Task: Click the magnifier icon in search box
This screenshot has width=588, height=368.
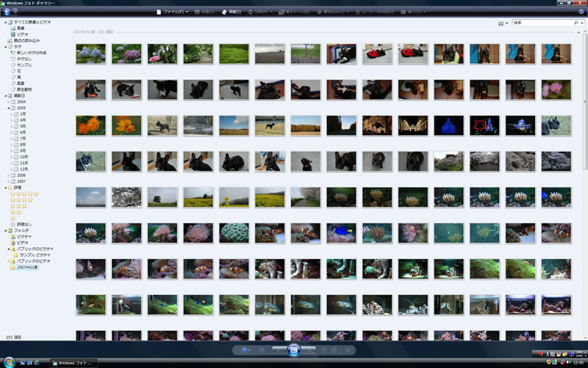Action: click(576, 23)
